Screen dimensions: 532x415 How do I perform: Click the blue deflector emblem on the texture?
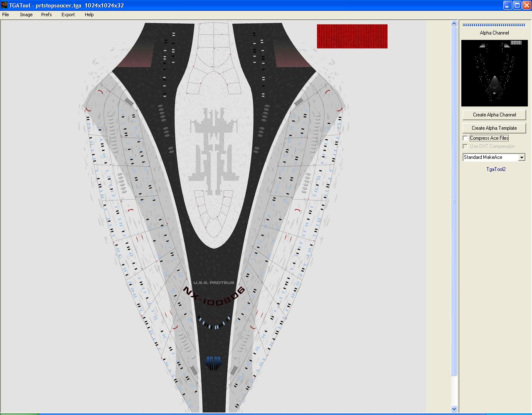213,363
